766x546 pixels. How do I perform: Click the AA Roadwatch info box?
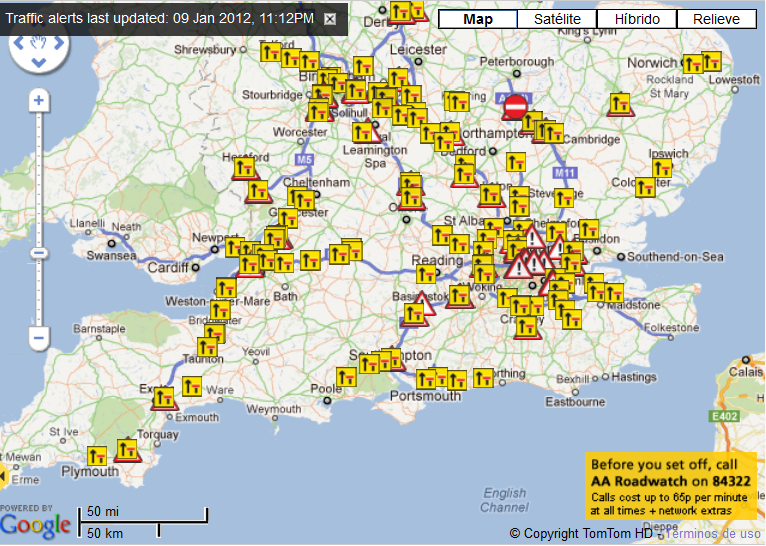[672, 487]
